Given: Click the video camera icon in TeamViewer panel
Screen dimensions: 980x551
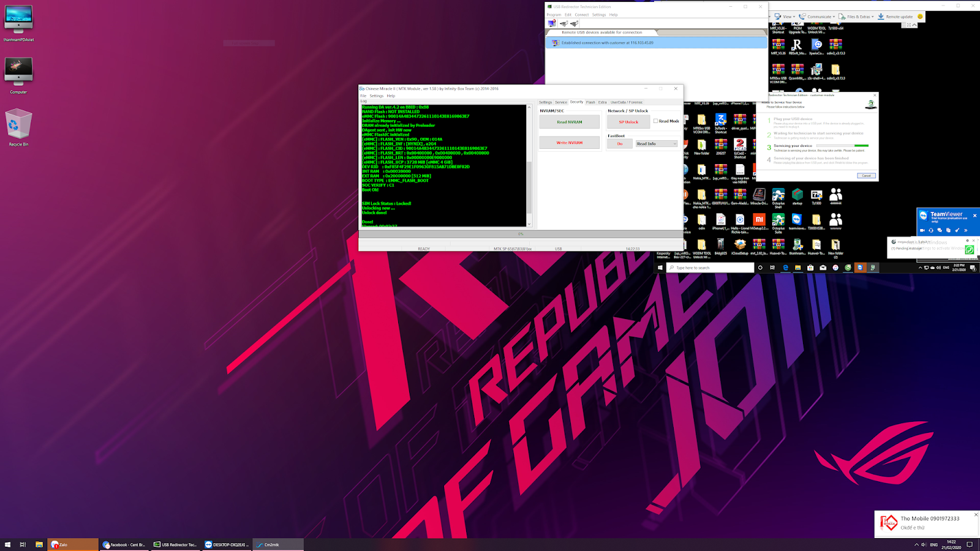Looking at the screenshot, I should click(922, 230).
